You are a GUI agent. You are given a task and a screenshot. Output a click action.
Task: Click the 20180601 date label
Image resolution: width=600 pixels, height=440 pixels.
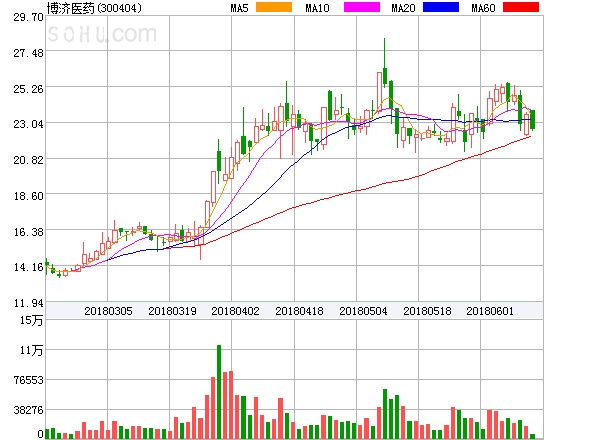tap(490, 311)
